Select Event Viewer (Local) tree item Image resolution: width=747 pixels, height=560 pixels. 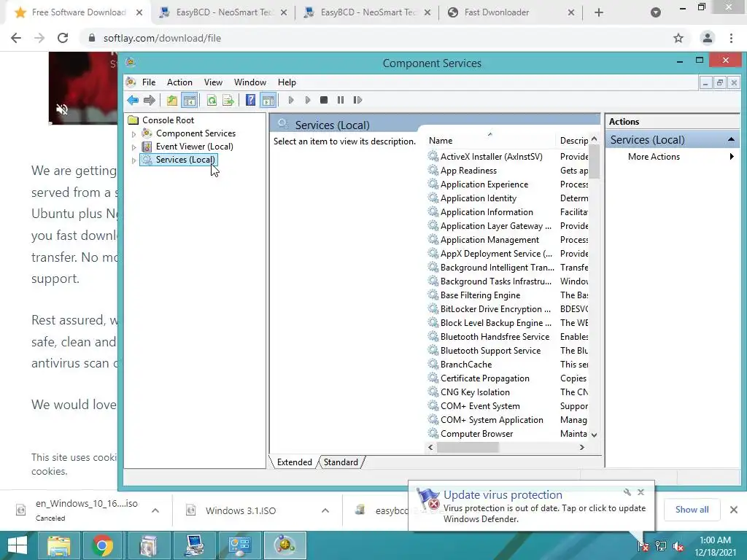tap(194, 146)
